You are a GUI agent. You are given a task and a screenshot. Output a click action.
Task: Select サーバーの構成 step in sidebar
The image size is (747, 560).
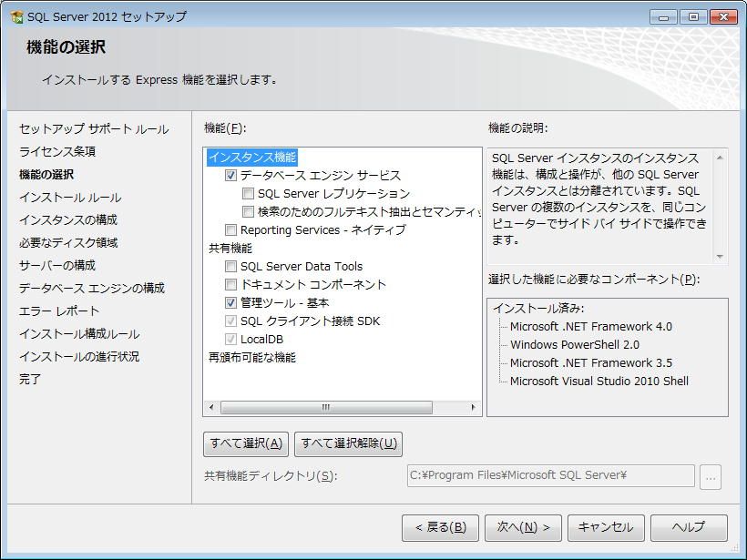57,265
